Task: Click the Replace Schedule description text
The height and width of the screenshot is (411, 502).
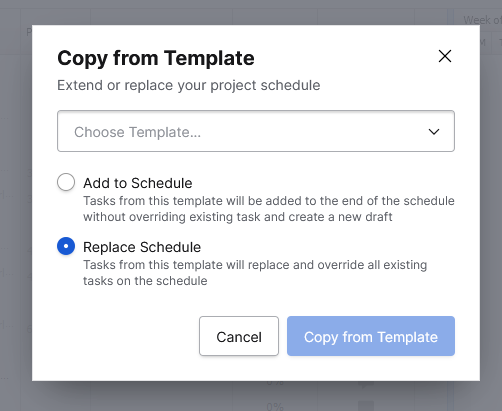Action: (x=255, y=273)
